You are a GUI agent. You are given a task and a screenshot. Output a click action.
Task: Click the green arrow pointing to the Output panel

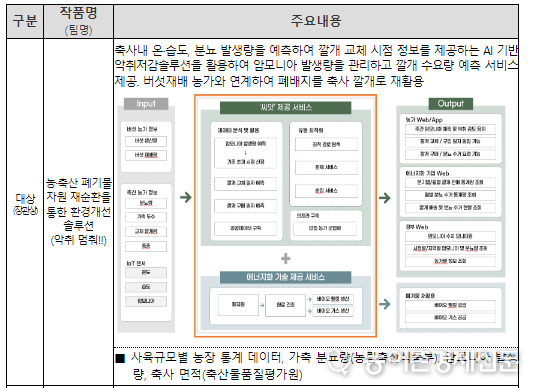coord(385,198)
